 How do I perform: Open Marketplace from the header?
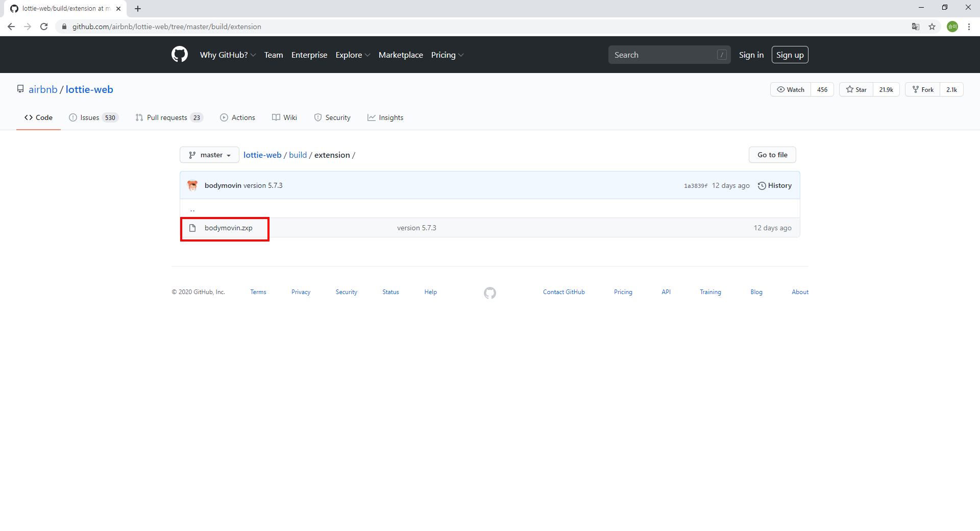coord(401,55)
